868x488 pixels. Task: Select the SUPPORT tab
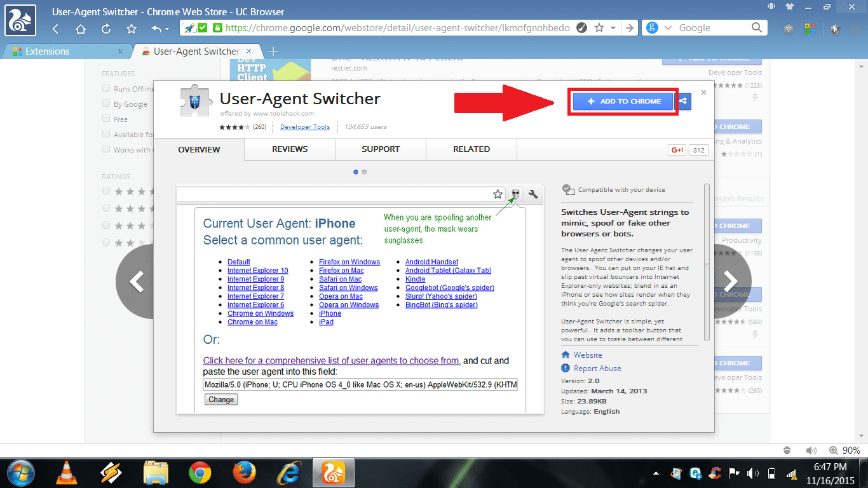coord(381,149)
